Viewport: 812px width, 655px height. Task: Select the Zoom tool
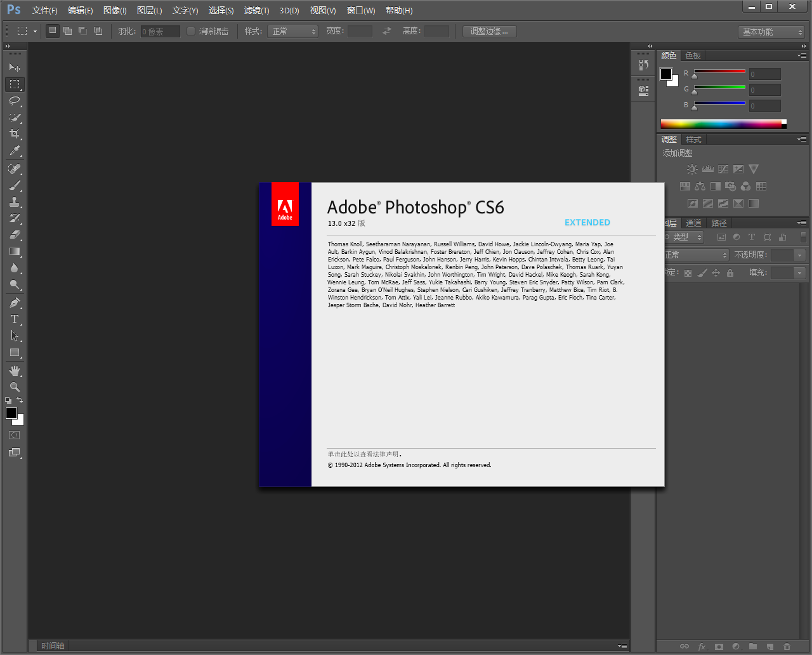[15, 387]
